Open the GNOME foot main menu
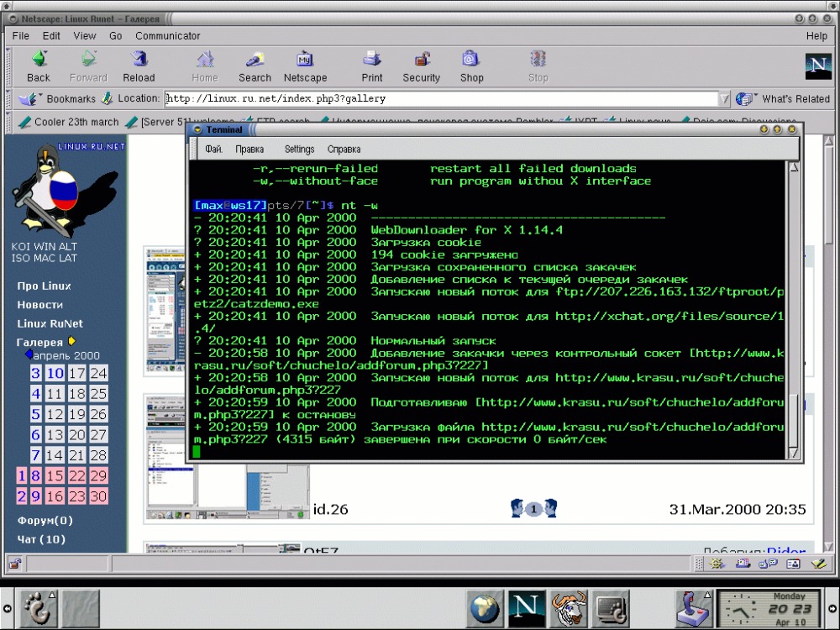Screen dimensions: 840x630 click(x=39, y=608)
